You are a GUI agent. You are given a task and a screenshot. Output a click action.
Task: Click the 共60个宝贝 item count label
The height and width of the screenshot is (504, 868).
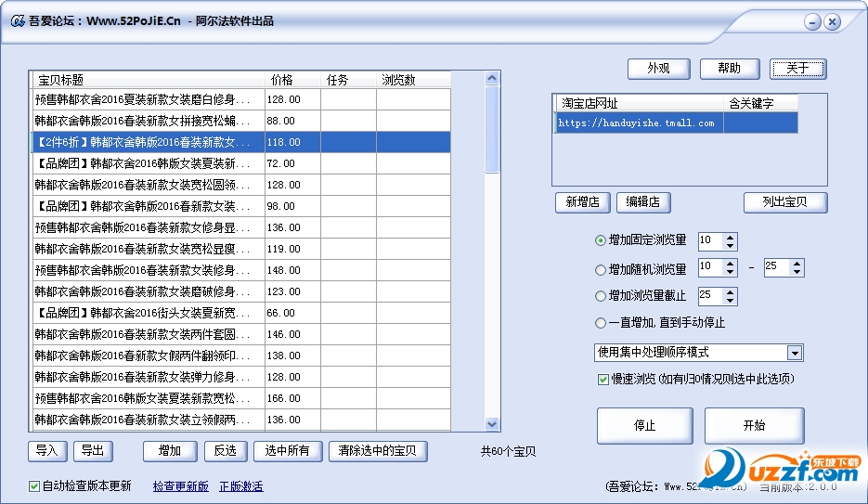508,451
